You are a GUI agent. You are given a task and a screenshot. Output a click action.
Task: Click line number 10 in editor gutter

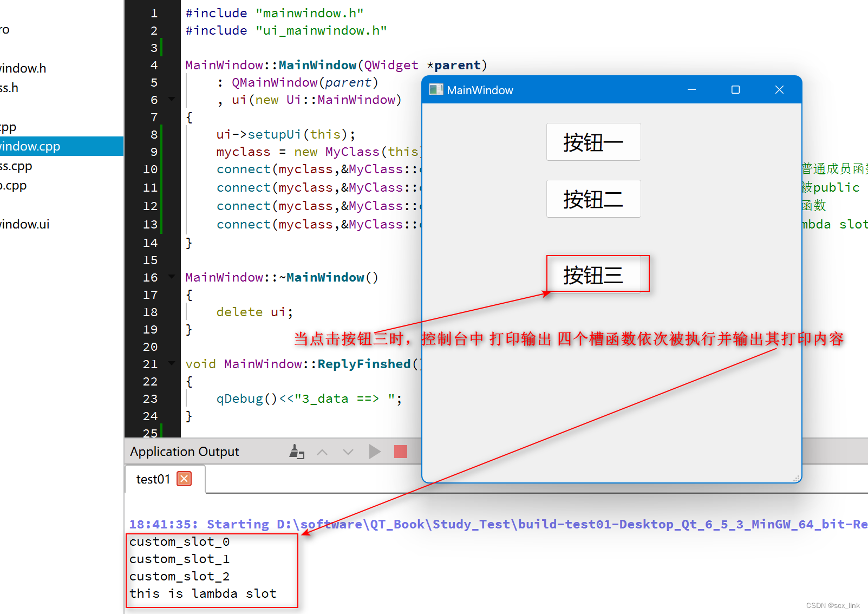(x=150, y=169)
